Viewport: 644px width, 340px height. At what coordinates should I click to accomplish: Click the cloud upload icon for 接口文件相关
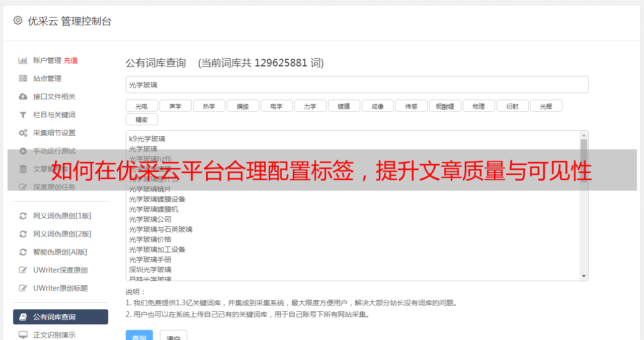pyautogui.click(x=23, y=97)
